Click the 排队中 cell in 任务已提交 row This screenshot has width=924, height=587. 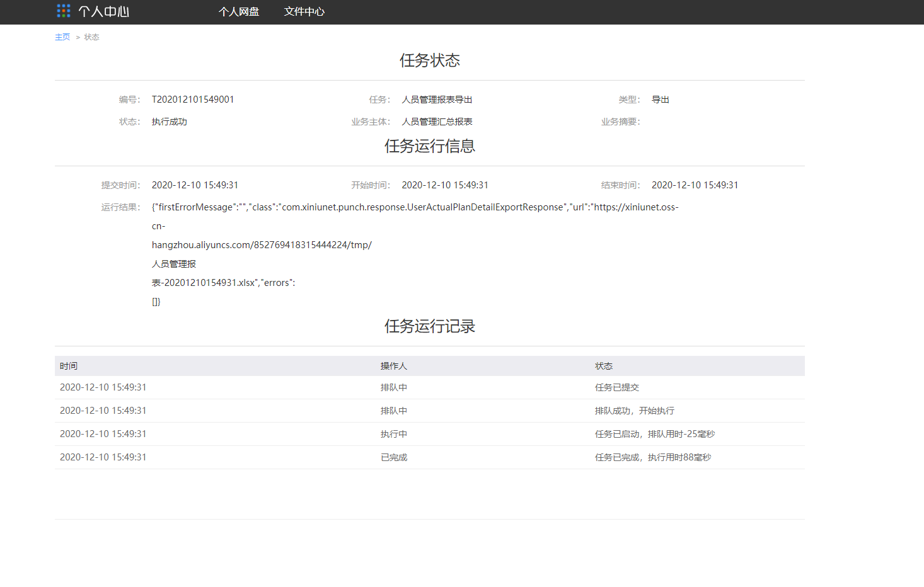(x=394, y=387)
